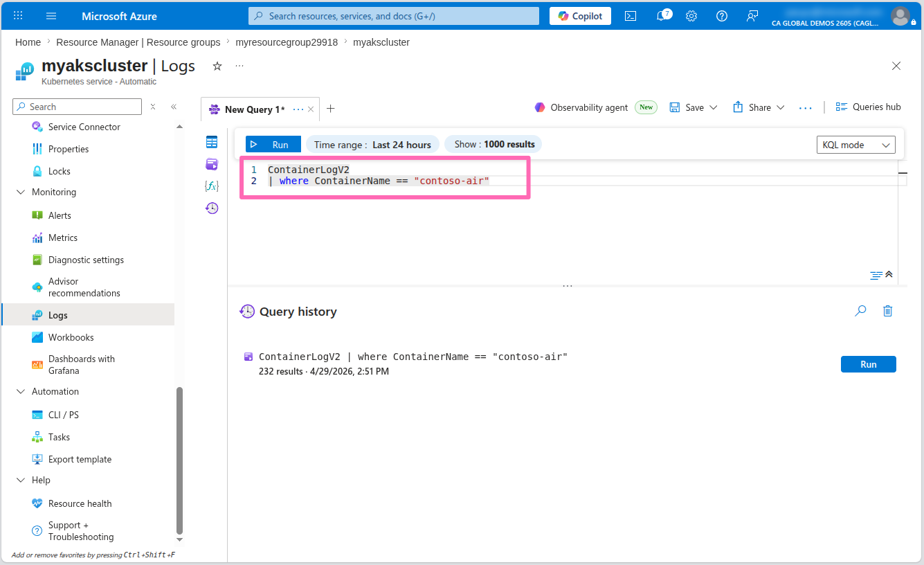Open the Share dropdown

[x=759, y=107]
